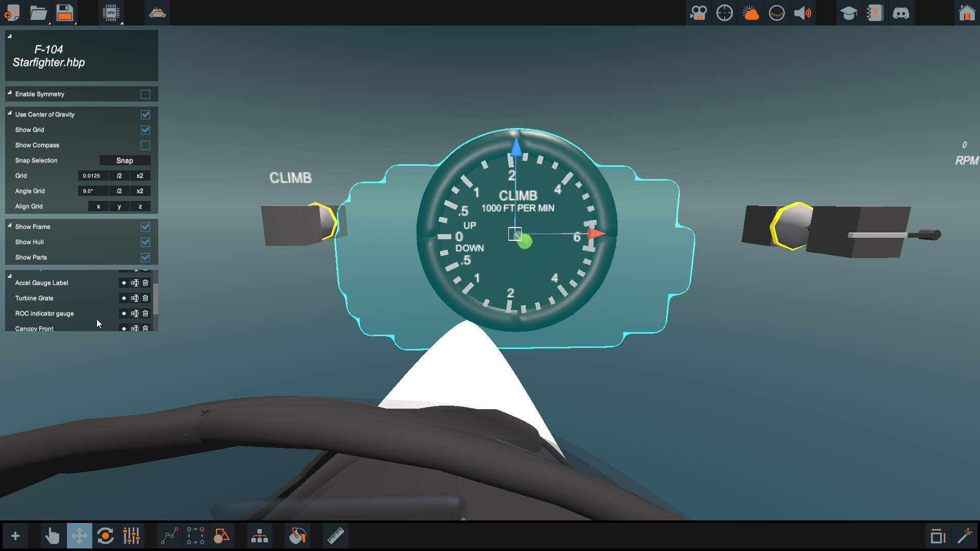Collapse the F-104 Starfighter.hbp panel
This screenshot has width=980, height=551.
10,36
